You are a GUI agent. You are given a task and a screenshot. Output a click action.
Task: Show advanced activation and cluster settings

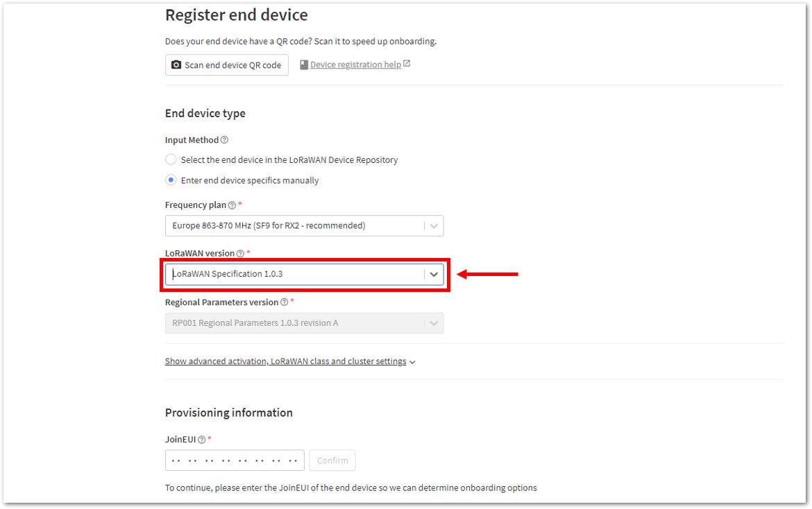[x=286, y=361]
